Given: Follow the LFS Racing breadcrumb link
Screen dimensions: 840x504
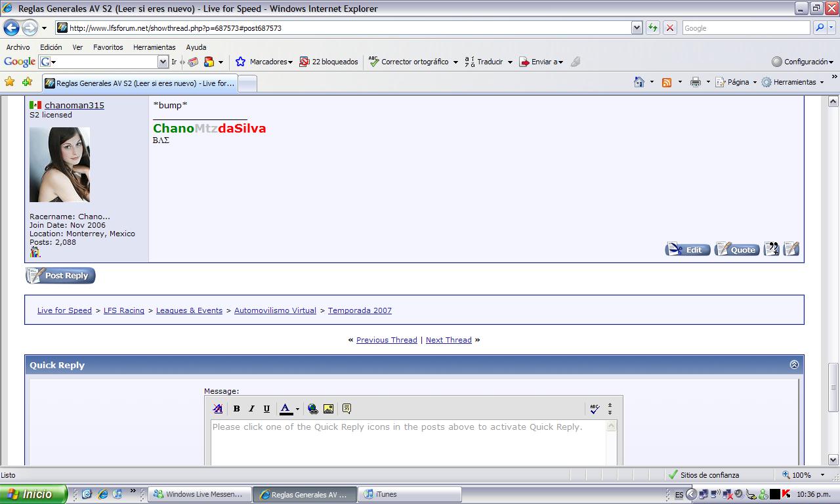Looking at the screenshot, I should tap(124, 310).
